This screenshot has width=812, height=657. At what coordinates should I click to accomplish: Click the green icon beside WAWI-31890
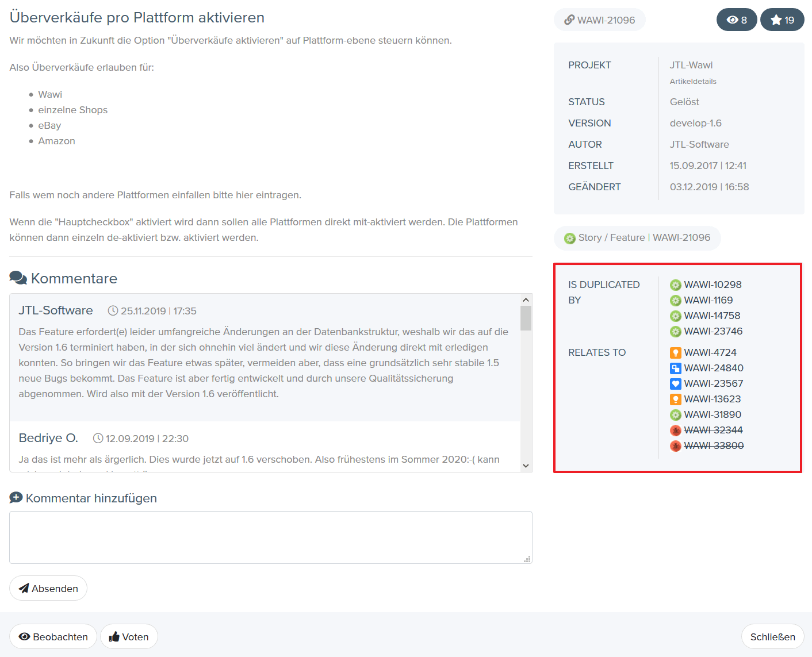pos(675,415)
